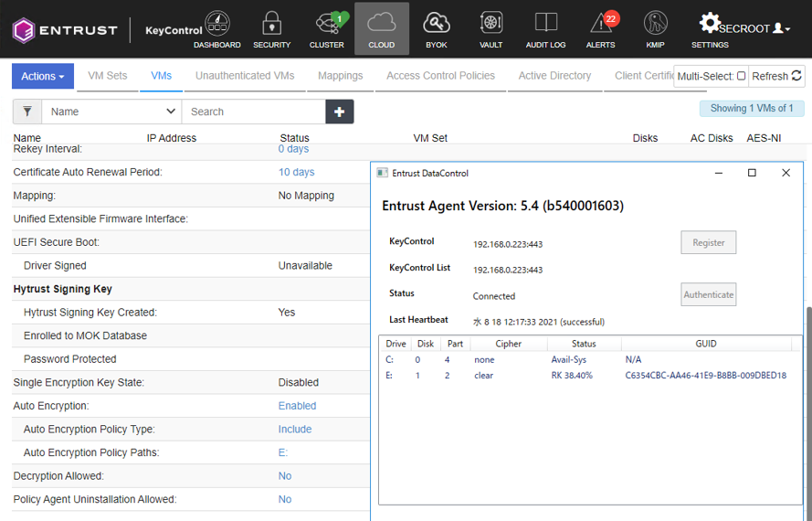Change Decryption Allowed No value
Viewport: 812px width, 521px height.
(285, 476)
